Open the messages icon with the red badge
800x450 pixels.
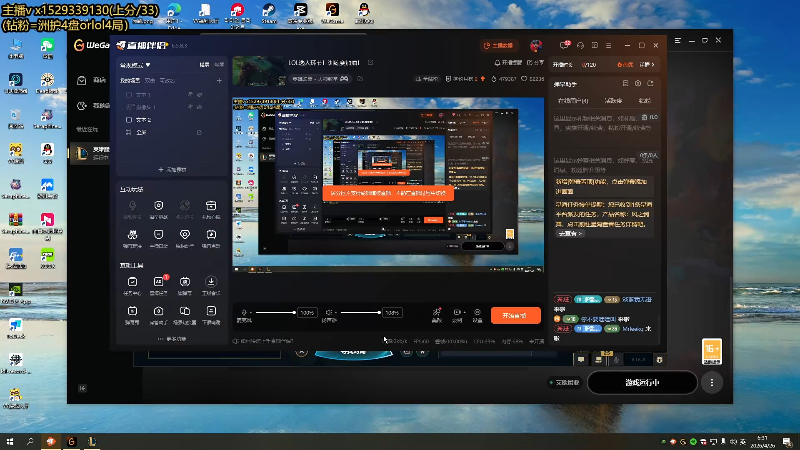[x=564, y=45]
